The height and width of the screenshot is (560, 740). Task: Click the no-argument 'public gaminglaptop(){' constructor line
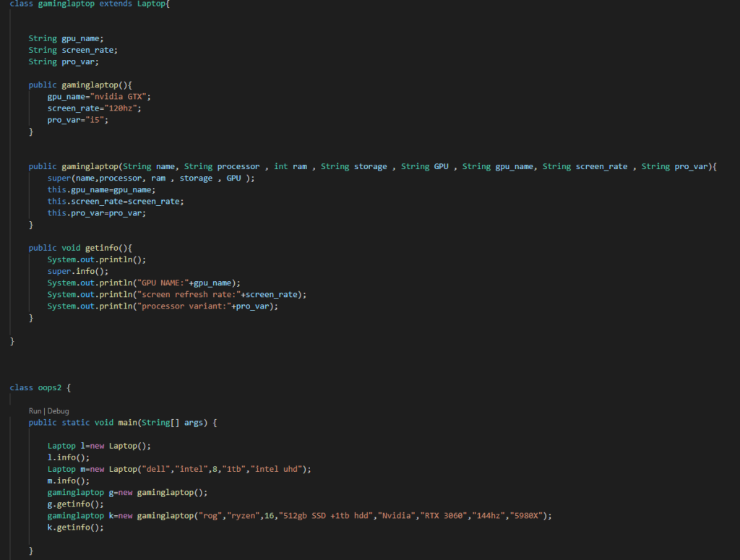(80, 85)
